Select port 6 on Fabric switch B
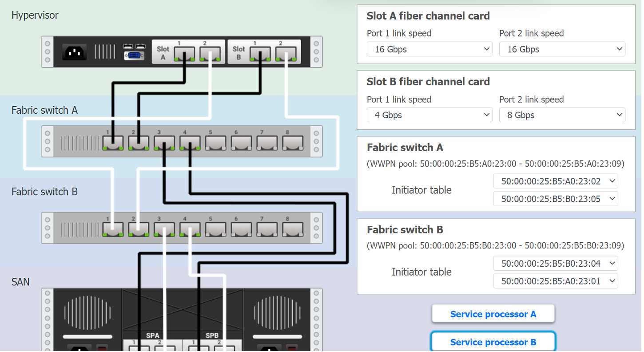Screen dimensions: 644x352 click(x=242, y=228)
